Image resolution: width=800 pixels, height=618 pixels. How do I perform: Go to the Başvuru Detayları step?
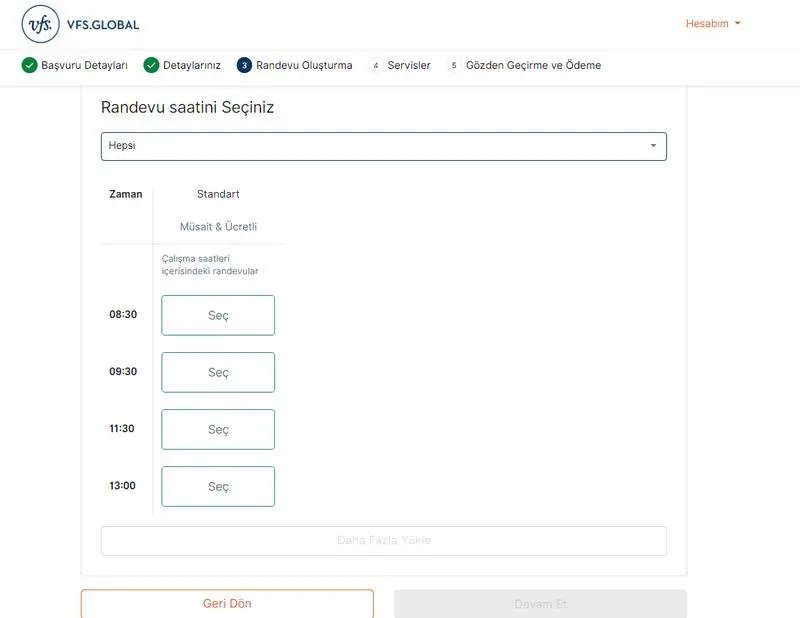point(84,65)
